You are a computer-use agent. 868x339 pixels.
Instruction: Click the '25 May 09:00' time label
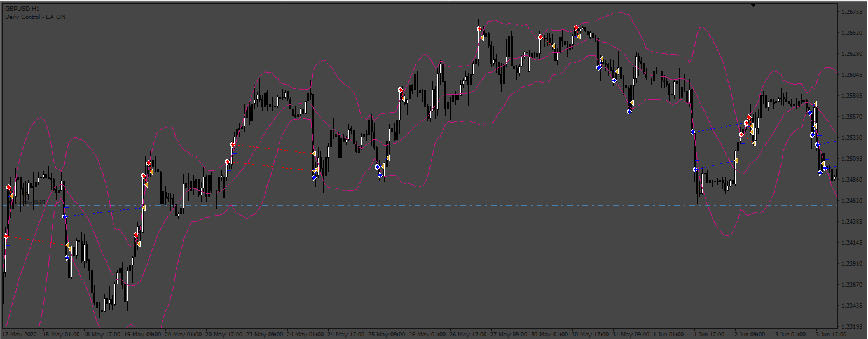(387, 334)
